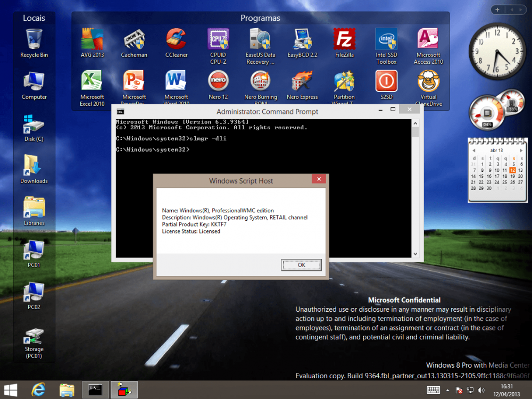Image resolution: width=532 pixels, height=399 pixels.
Task: Go to next month in calendar gadget
Action: tap(521, 151)
